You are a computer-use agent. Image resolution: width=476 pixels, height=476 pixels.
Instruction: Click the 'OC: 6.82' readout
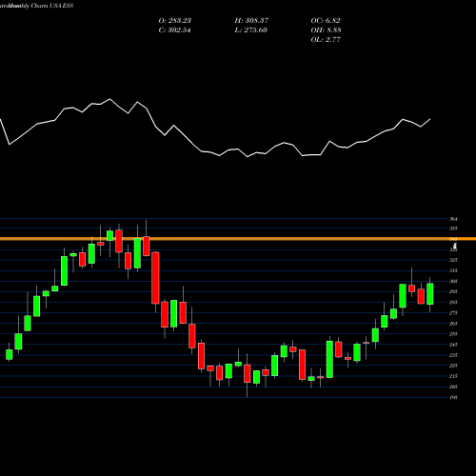coord(326,20)
